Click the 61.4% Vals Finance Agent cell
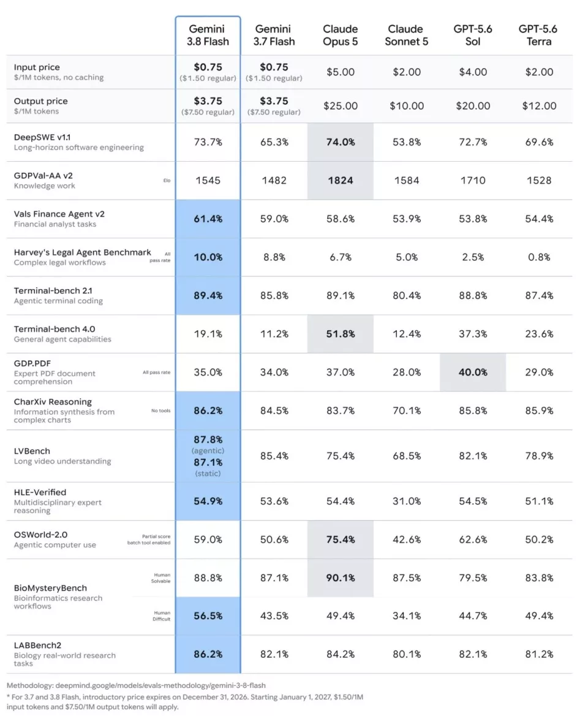588x716 pixels. 208,219
